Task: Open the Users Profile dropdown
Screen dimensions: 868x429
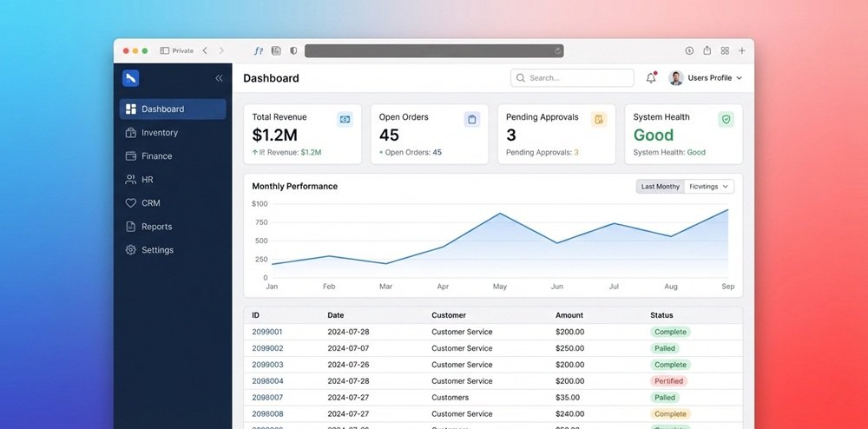Action: click(x=707, y=78)
